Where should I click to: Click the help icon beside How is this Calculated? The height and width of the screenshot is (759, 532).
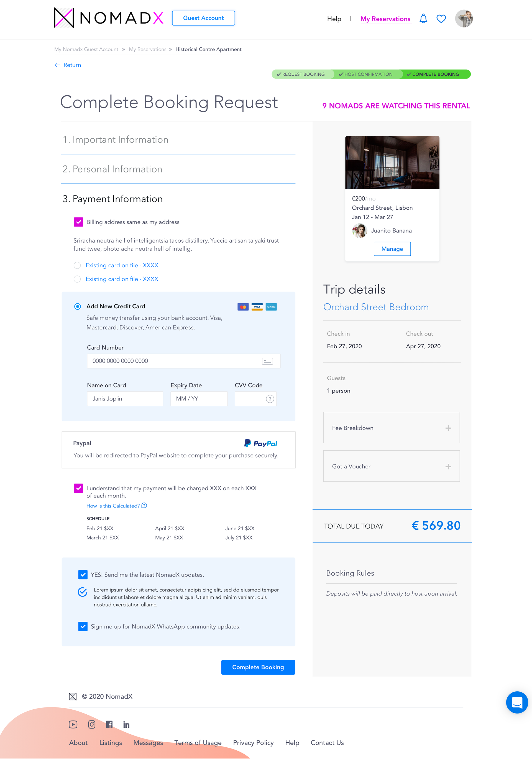pos(144,506)
